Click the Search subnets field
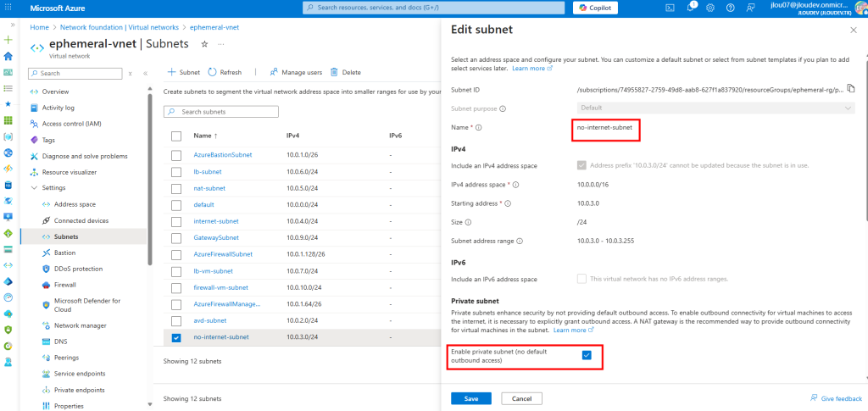Image resolution: width=868 pixels, height=411 pixels. point(221,112)
